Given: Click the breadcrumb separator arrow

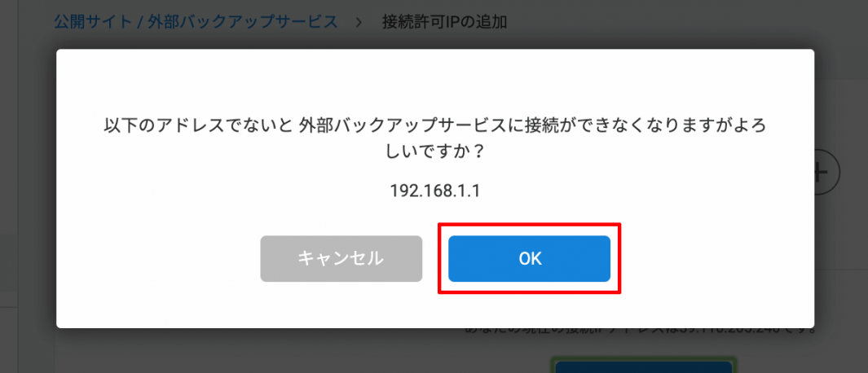Looking at the screenshot, I should coord(359,22).
